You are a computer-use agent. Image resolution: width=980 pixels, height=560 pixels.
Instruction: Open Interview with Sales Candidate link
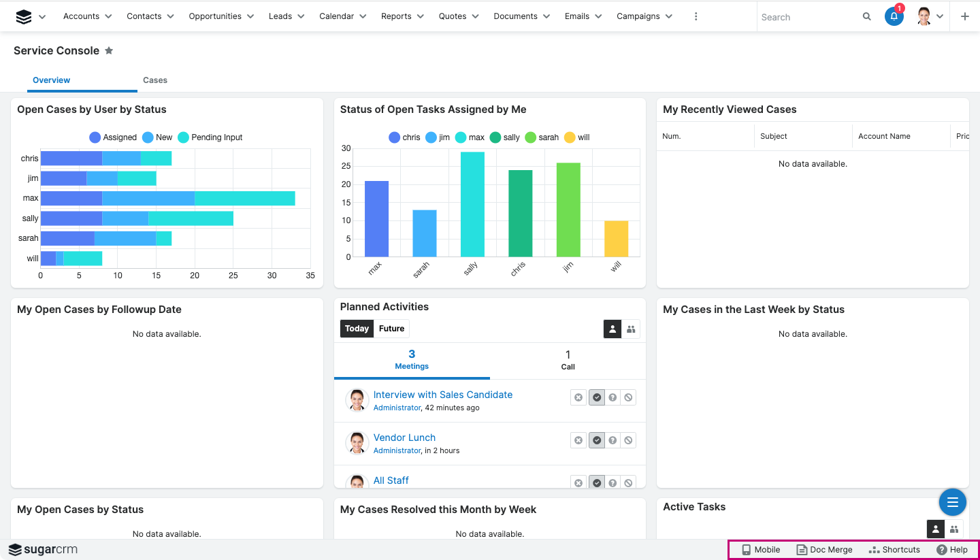click(442, 395)
